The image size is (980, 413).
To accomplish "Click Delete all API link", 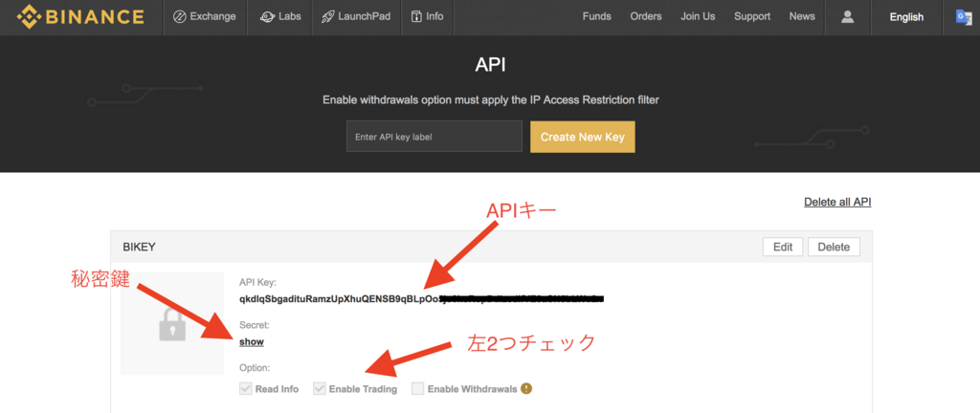I will (x=837, y=202).
